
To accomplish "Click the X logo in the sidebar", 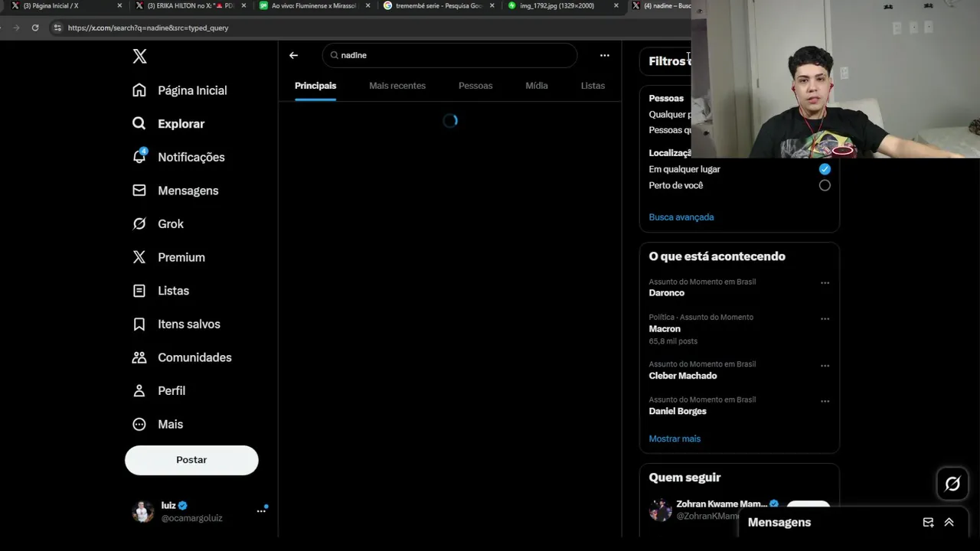I will [139, 56].
